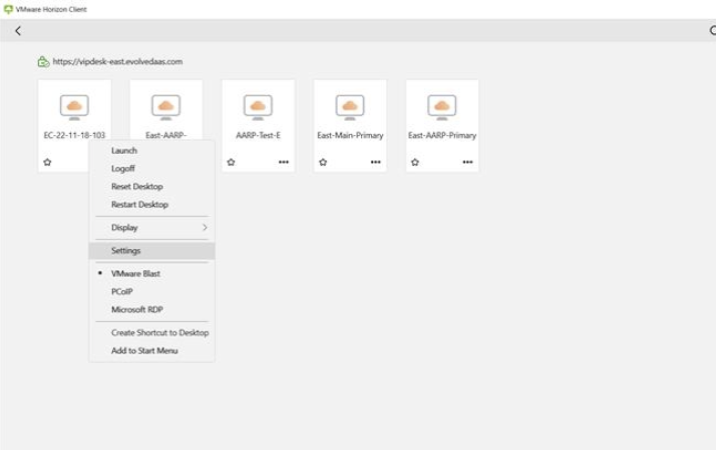Favorite the East-AARP-Primary desktop with star
The width and height of the screenshot is (716, 450).
(x=415, y=162)
